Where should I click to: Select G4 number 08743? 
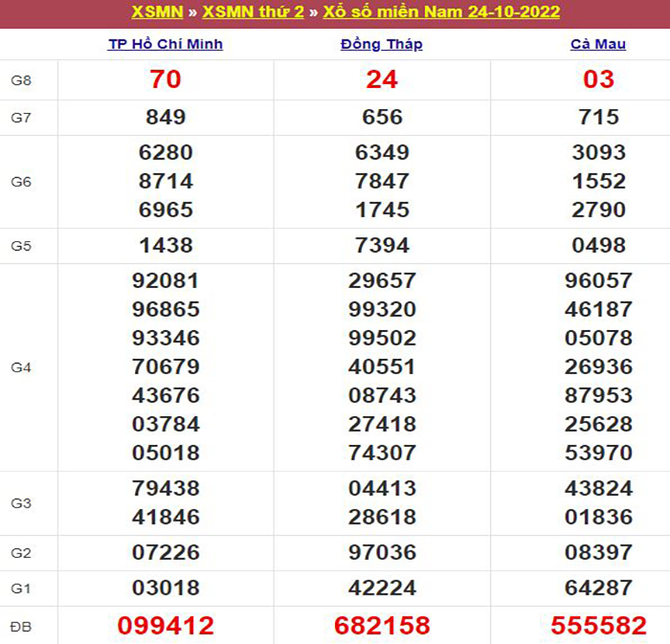point(382,395)
